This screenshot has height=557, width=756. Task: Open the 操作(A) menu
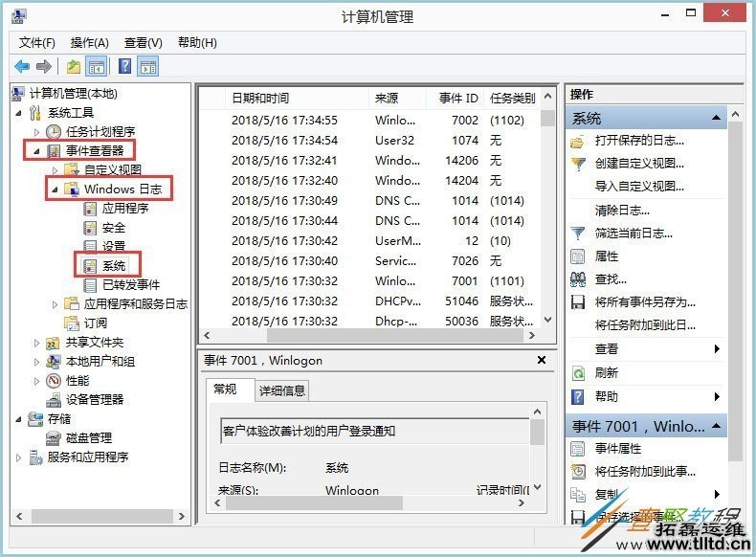pos(90,43)
